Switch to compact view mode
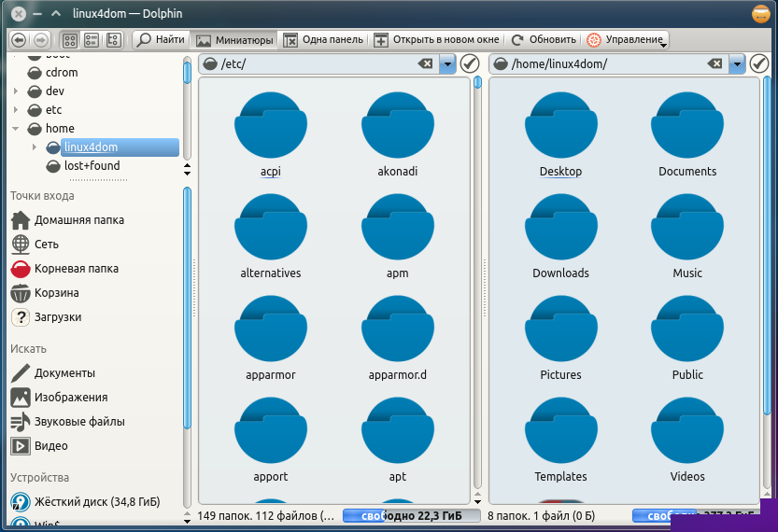The image size is (778, 532). pos(92,39)
